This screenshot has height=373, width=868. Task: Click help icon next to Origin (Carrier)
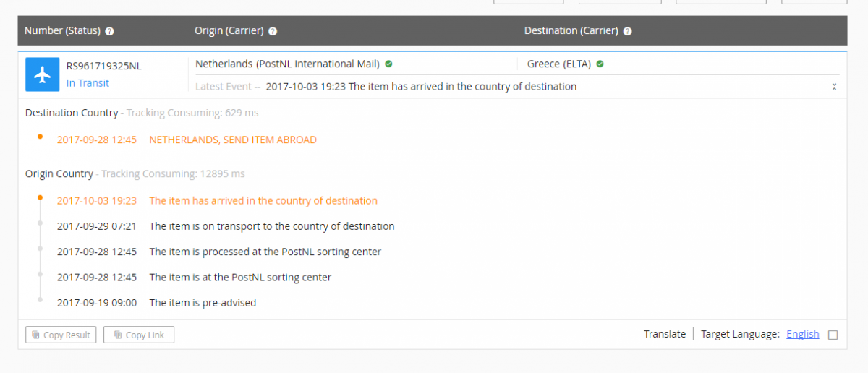coord(273,31)
